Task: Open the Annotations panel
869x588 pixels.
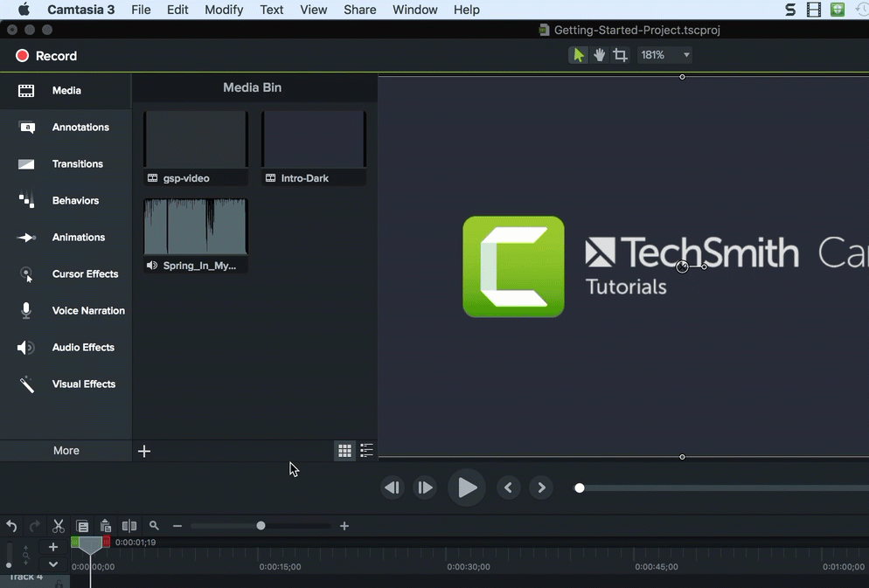Action: (x=66, y=128)
